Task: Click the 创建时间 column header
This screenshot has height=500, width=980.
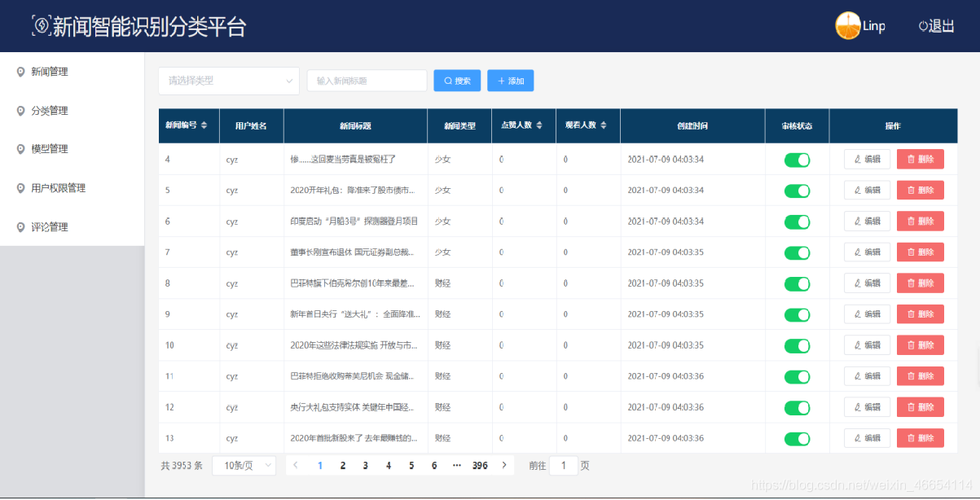Action: [x=692, y=126]
